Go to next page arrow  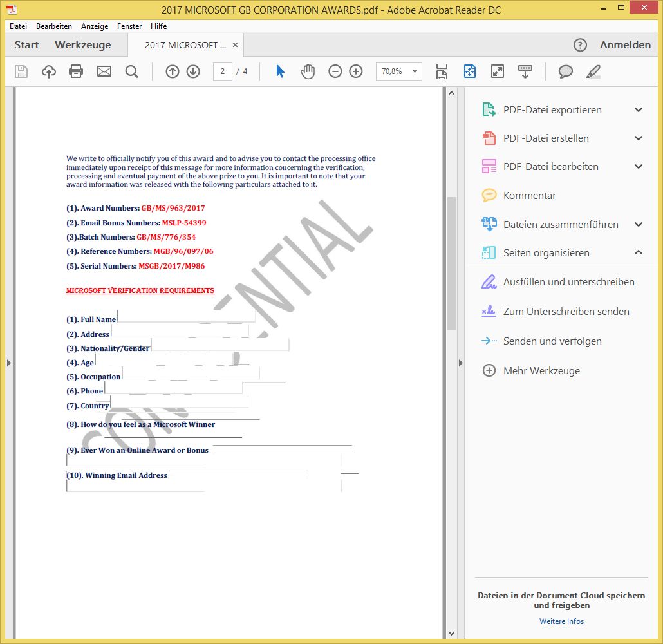pos(193,71)
